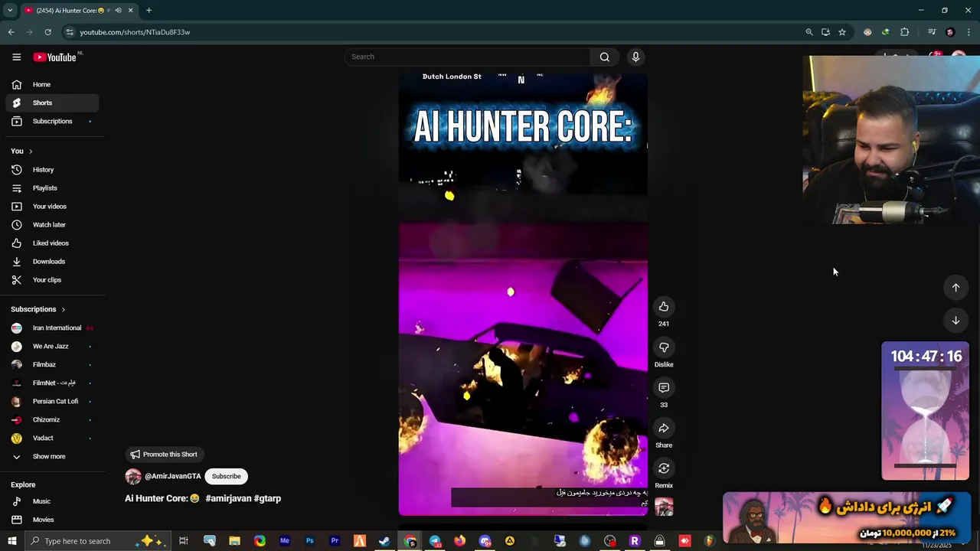Viewport: 980px width, 551px height.
Task: Open the Remix option
Action: pos(664,468)
